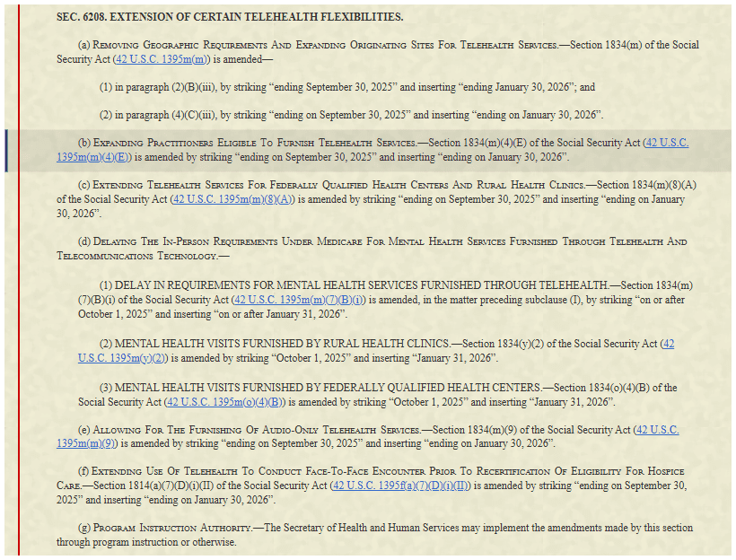Viewport: 736px width, 560px height.
Task: Click the 42 U.S.C. 1395m(m)(7)(B)(i) link
Action: coord(298,299)
